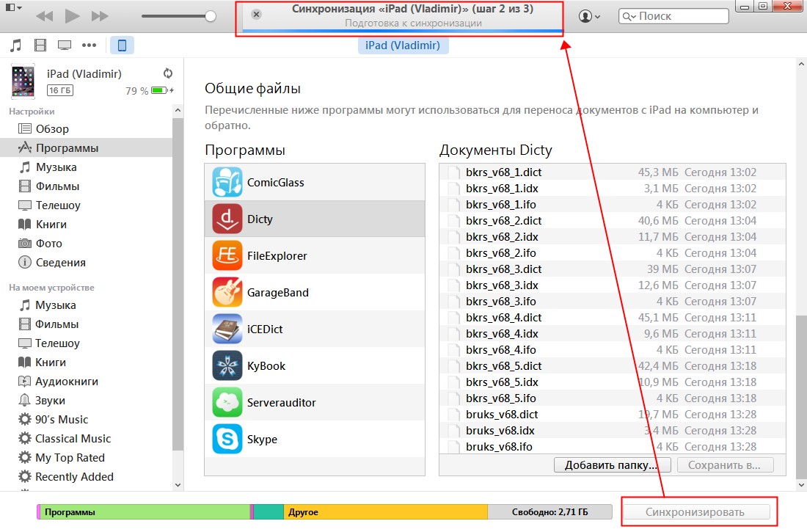The height and width of the screenshot is (532, 807).
Task: Click the search field Поиск
Action: tap(673, 16)
